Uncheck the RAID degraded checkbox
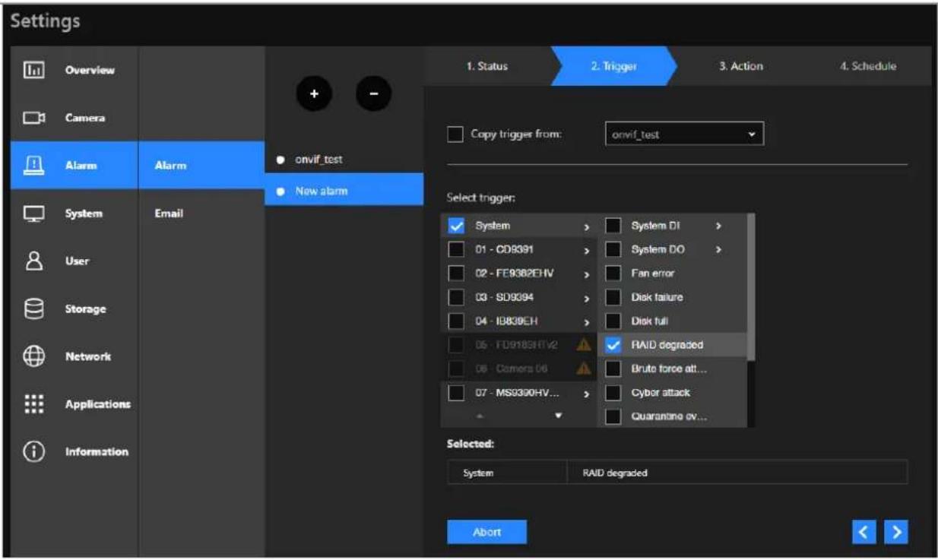The height and width of the screenshot is (560, 938). (613, 345)
